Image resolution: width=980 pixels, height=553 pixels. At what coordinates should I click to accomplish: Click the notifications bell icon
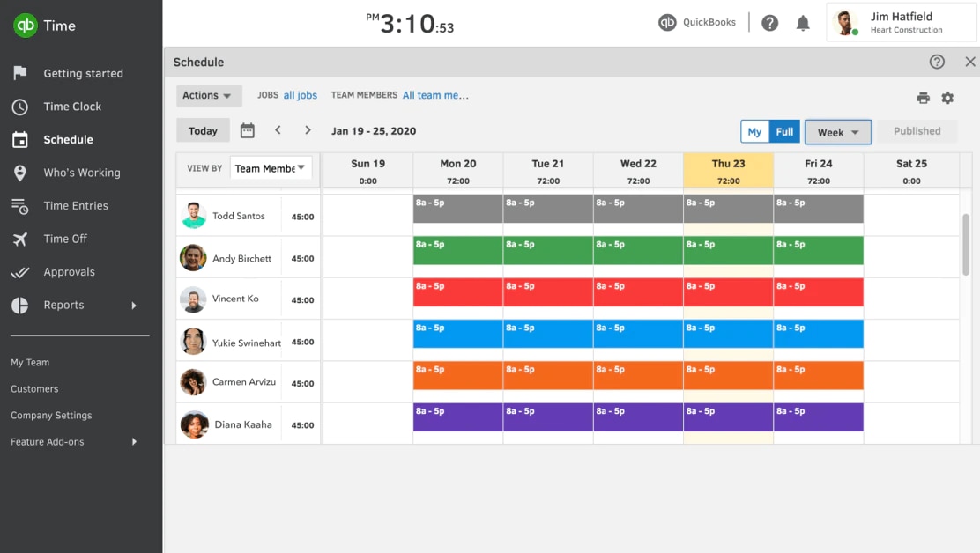803,23
